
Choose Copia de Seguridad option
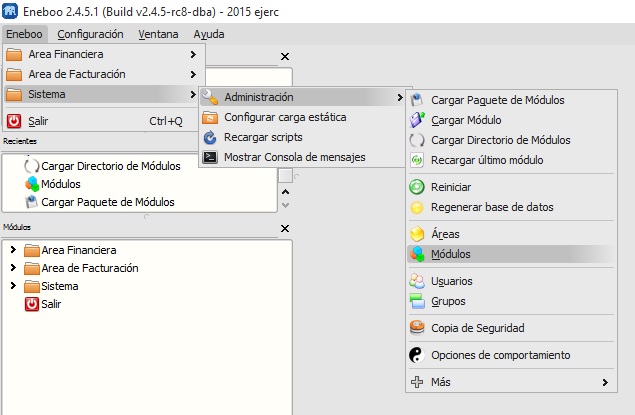[511, 328]
